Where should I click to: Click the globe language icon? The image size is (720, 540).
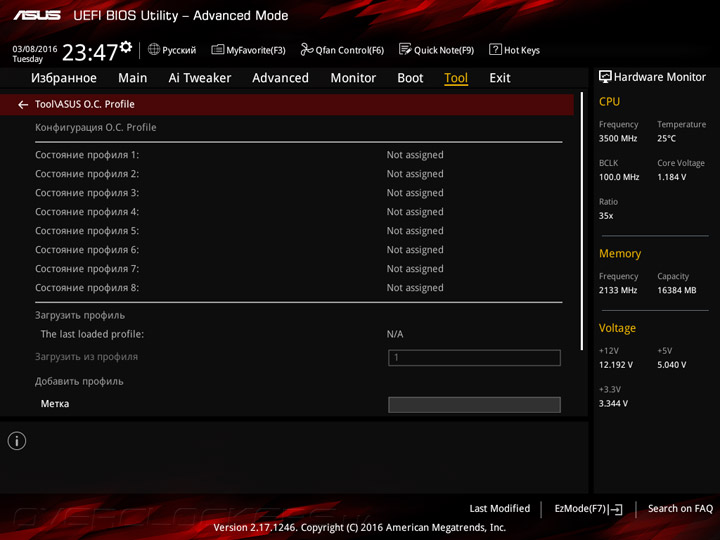(154, 49)
